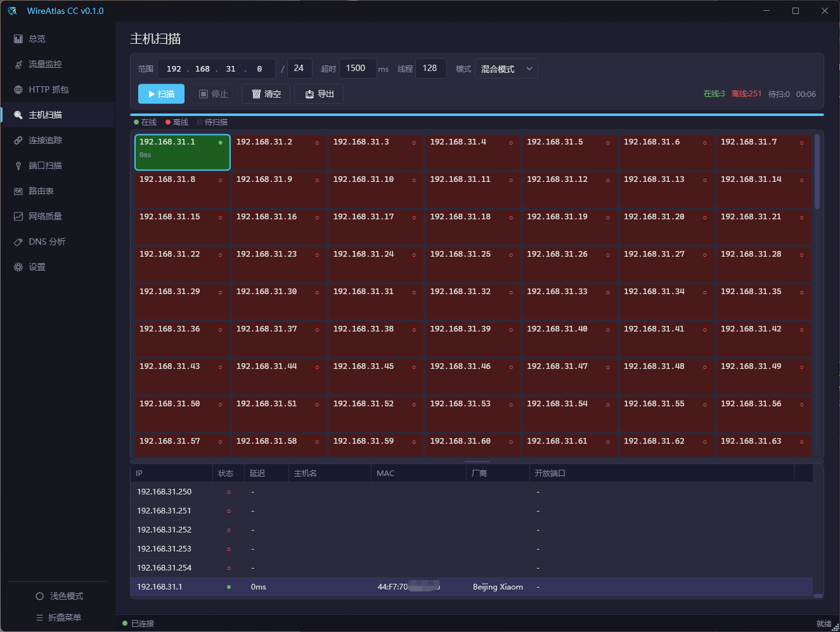
Task: Select the host card 192.168.31.63
Action: click(x=764, y=445)
